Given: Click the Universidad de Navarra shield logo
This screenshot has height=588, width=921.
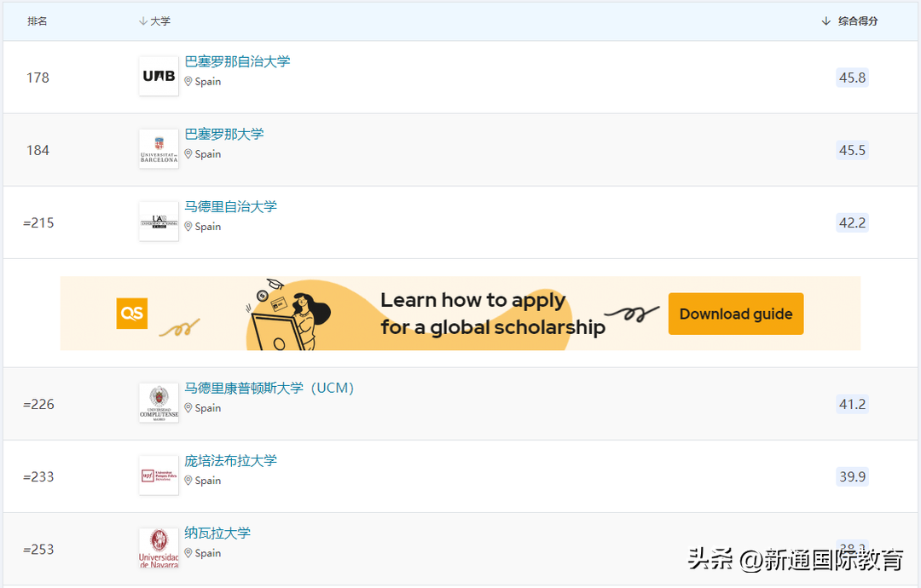Looking at the screenshot, I should click(x=158, y=547).
